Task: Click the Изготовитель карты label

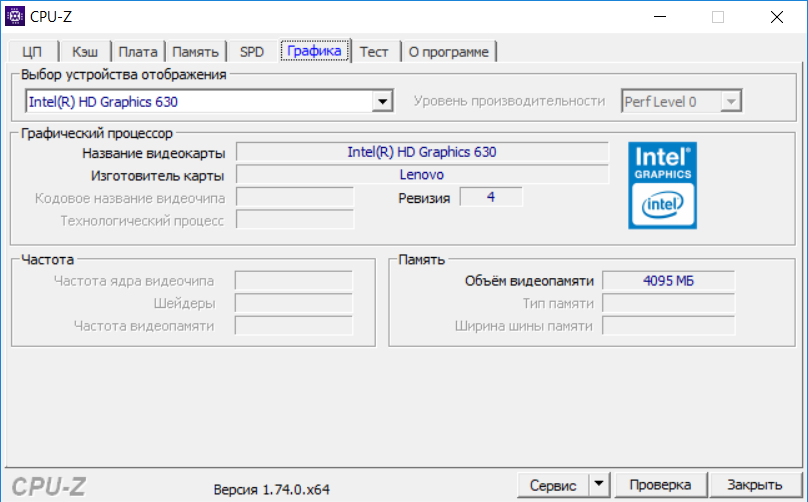Action: [x=158, y=176]
